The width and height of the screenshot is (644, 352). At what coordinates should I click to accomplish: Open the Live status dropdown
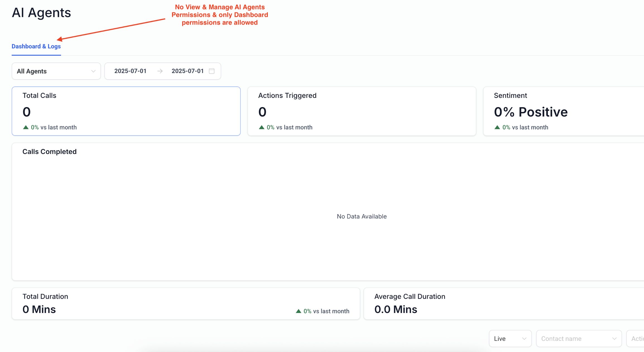pos(510,339)
